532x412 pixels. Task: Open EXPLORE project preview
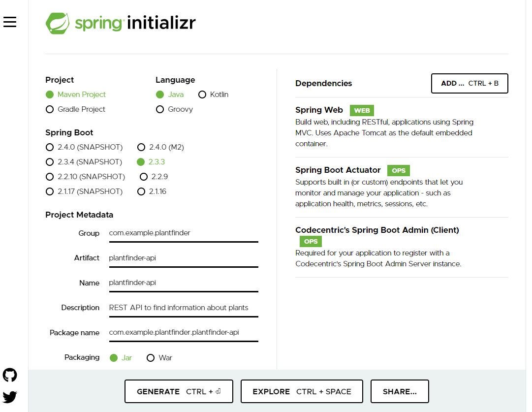click(x=302, y=391)
